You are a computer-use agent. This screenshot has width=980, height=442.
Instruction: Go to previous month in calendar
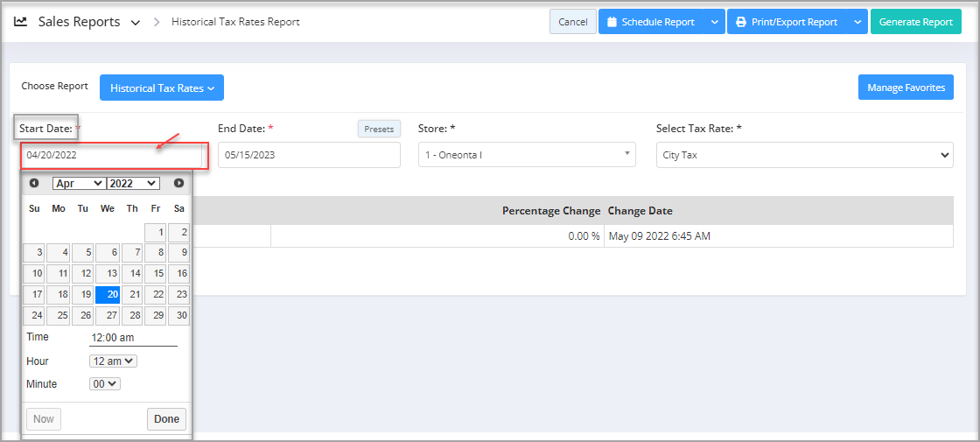[34, 183]
